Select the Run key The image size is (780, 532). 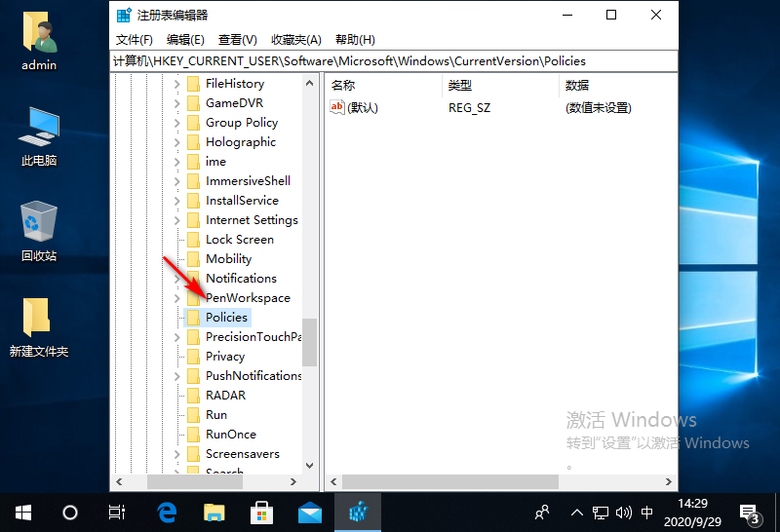(x=216, y=415)
